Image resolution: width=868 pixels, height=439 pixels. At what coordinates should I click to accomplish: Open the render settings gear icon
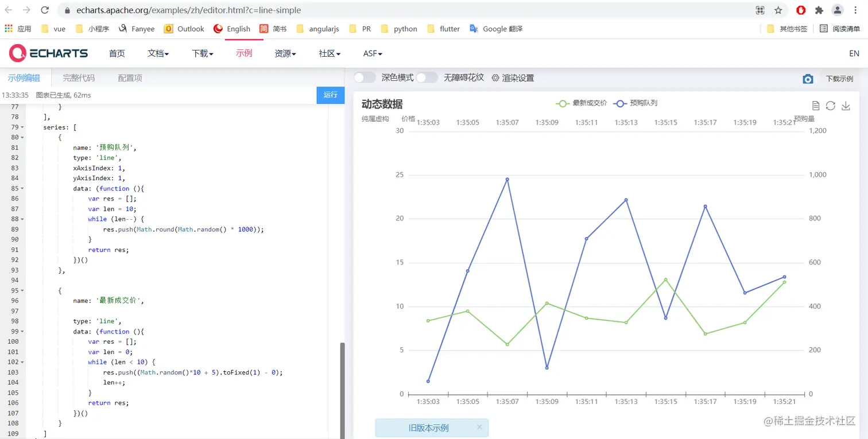[495, 78]
